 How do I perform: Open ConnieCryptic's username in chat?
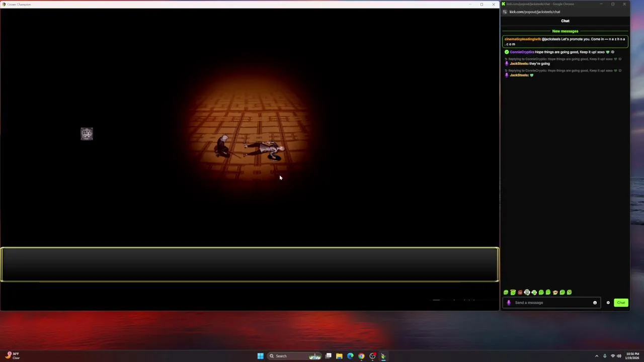522,52
